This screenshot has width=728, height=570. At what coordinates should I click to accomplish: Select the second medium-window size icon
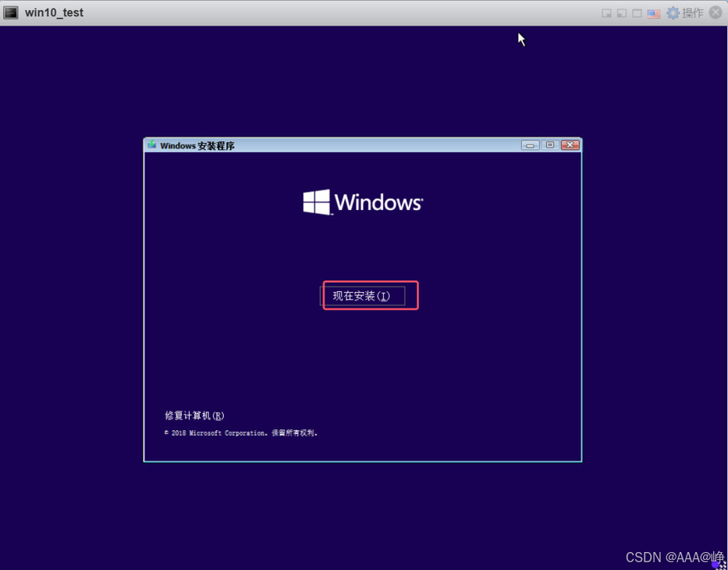[x=622, y=13]
